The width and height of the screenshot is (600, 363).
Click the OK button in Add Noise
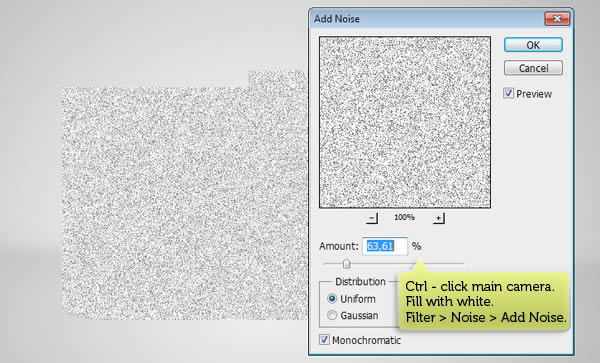pyautogui.click(x=533, y=45)
